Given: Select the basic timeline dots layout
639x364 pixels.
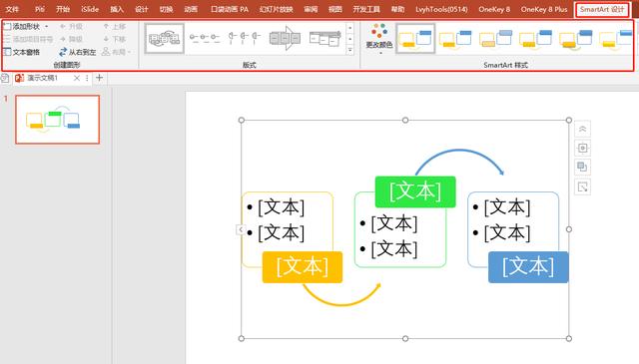Looking at the screenshot, I should click(205, 39).
